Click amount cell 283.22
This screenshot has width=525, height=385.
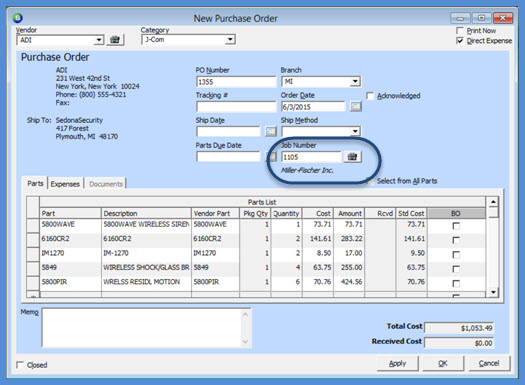pos(349,239)
